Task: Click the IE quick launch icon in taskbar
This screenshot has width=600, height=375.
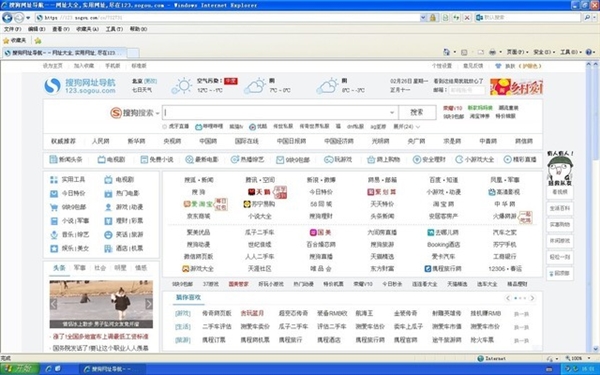Action: [x=48, y=369]
